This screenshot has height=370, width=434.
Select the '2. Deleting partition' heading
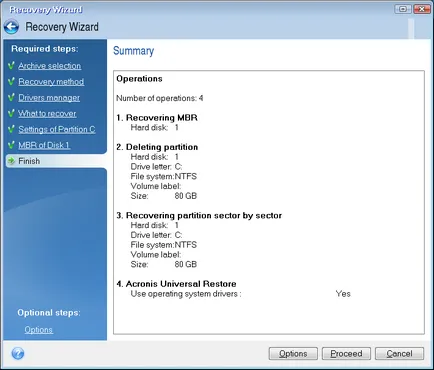pyautogui.click(x=157, y=147)
